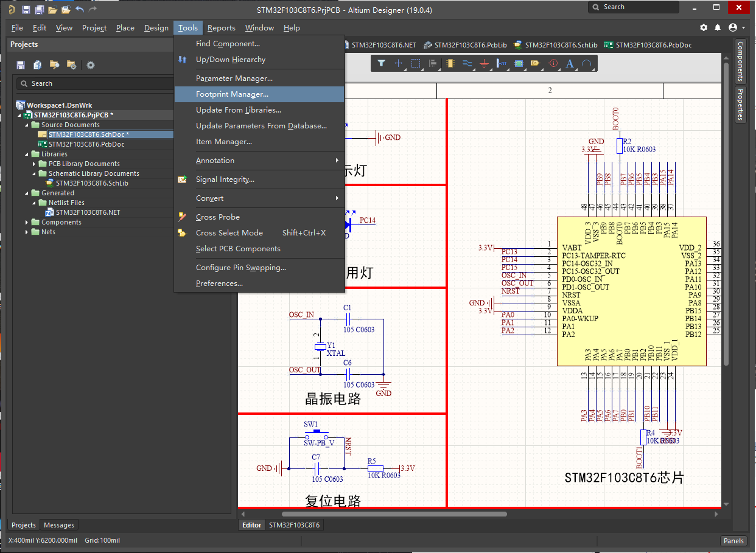Toggle Cross Select Mode
756x553 pixels.
coord(259,233)
